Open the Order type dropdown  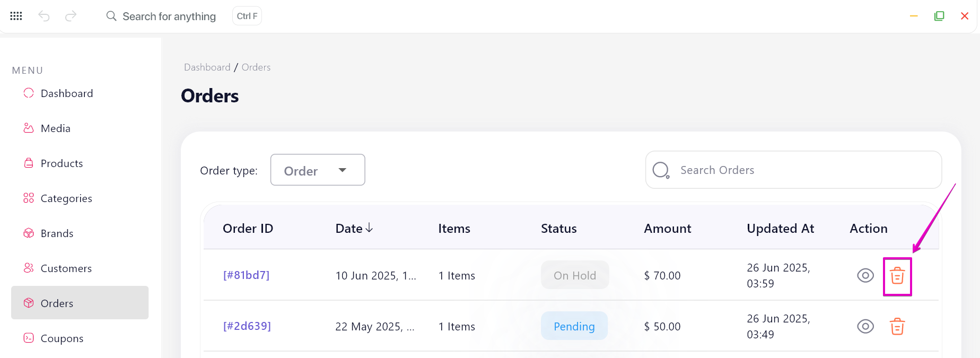coord(318,170)
